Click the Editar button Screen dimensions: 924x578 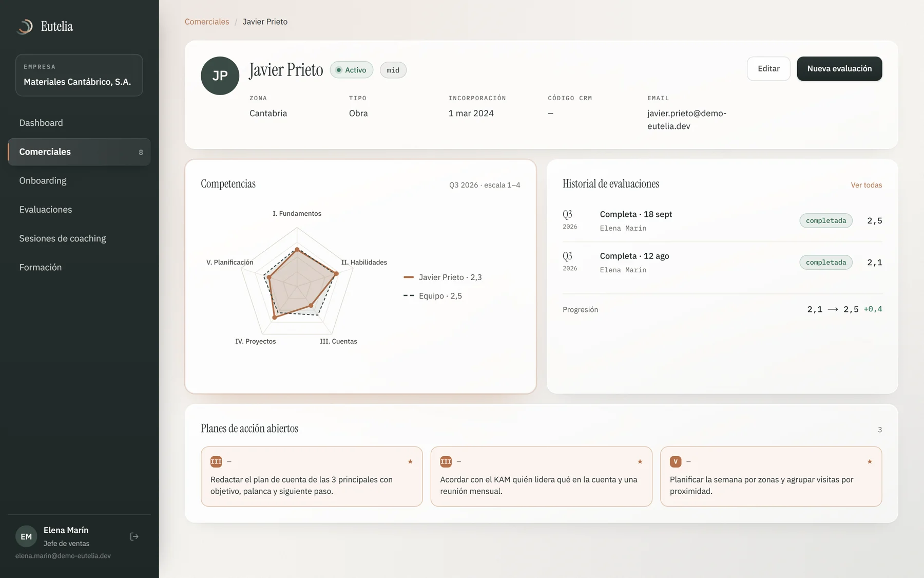(768, 68)
